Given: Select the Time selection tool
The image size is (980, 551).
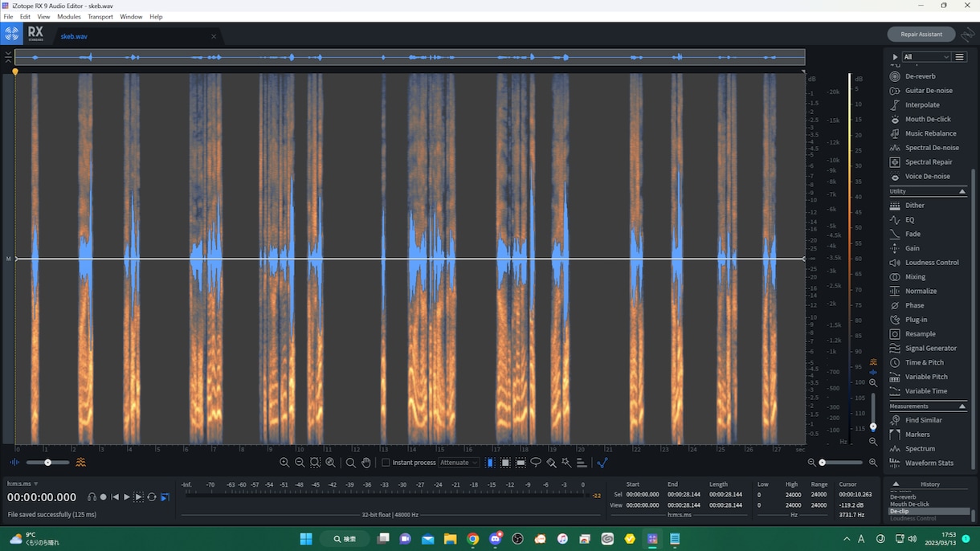Looking at the screenshot, I should point(490,463).
